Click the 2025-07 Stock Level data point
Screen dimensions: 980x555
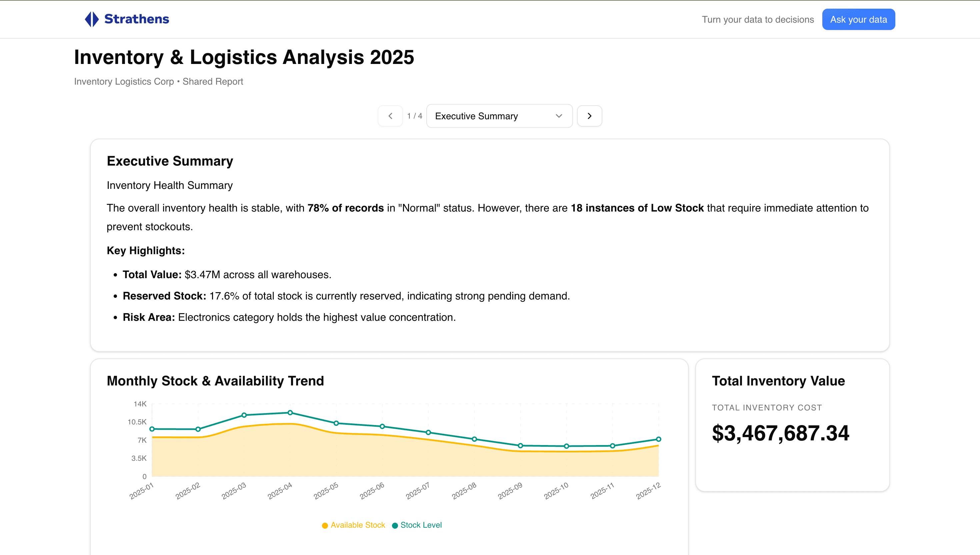pos(428,433)
